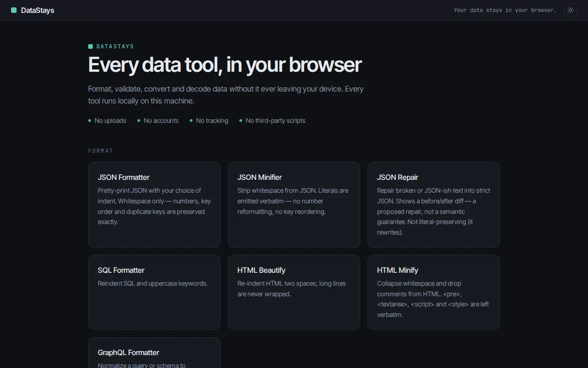Open the SQL Formatter tool card
Viewport: 588px width, 368px height.
click(x=154, y=293)
